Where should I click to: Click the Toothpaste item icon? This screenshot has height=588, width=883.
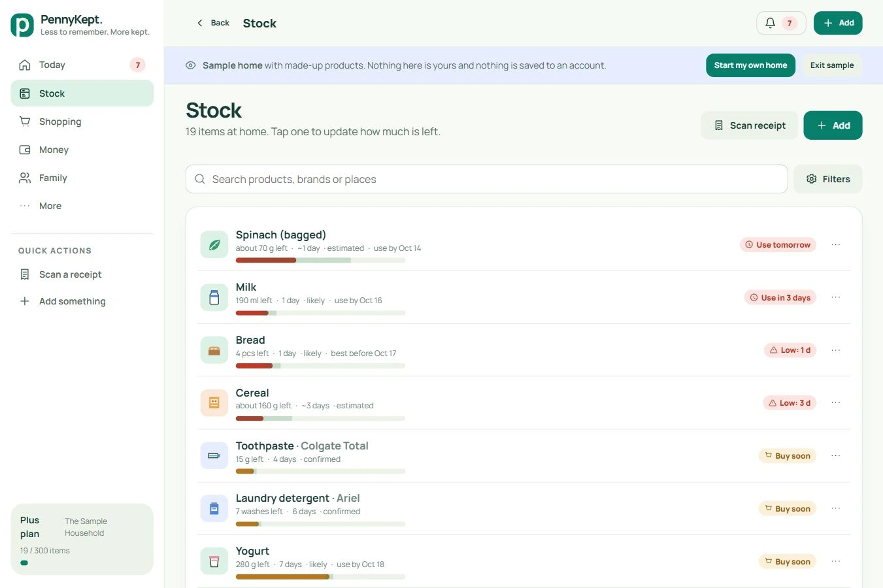tap(214, 455)
